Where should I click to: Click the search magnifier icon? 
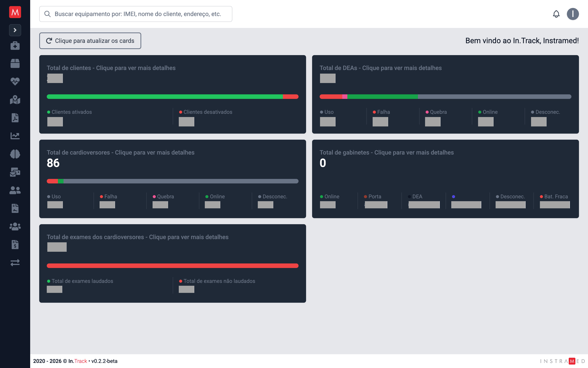coord(47,14)
